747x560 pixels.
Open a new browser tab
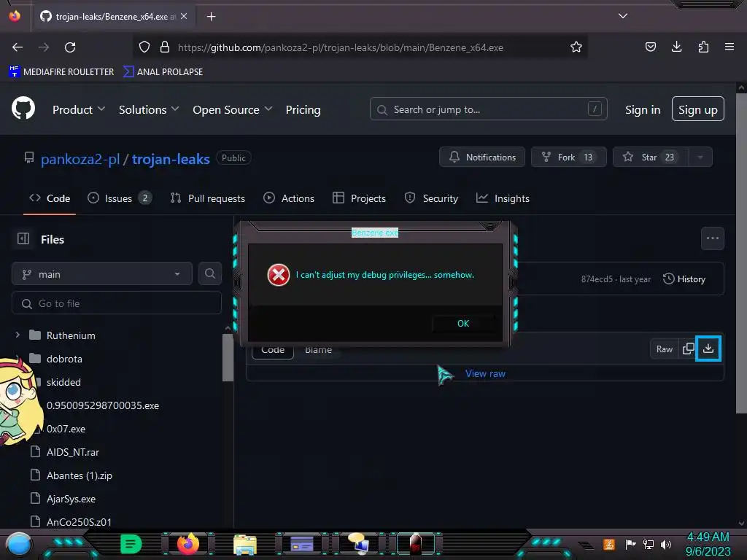[212, 17]
